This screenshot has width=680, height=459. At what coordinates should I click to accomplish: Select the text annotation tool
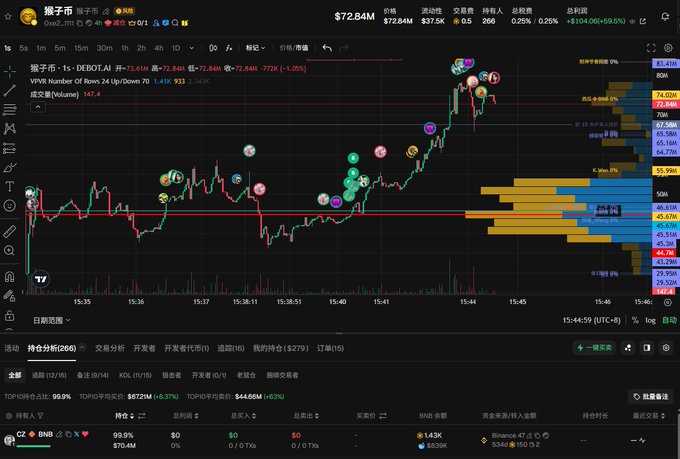(x=10, y=186)
